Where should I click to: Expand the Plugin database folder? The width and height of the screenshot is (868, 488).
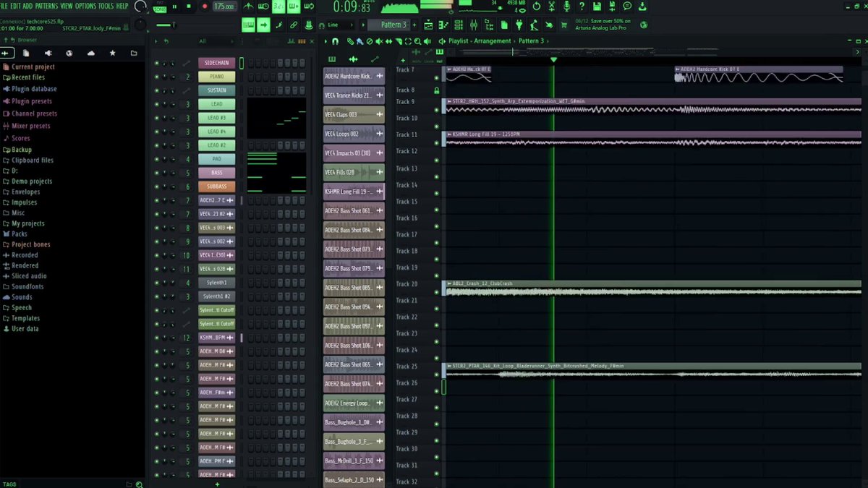tap(34, 89)
